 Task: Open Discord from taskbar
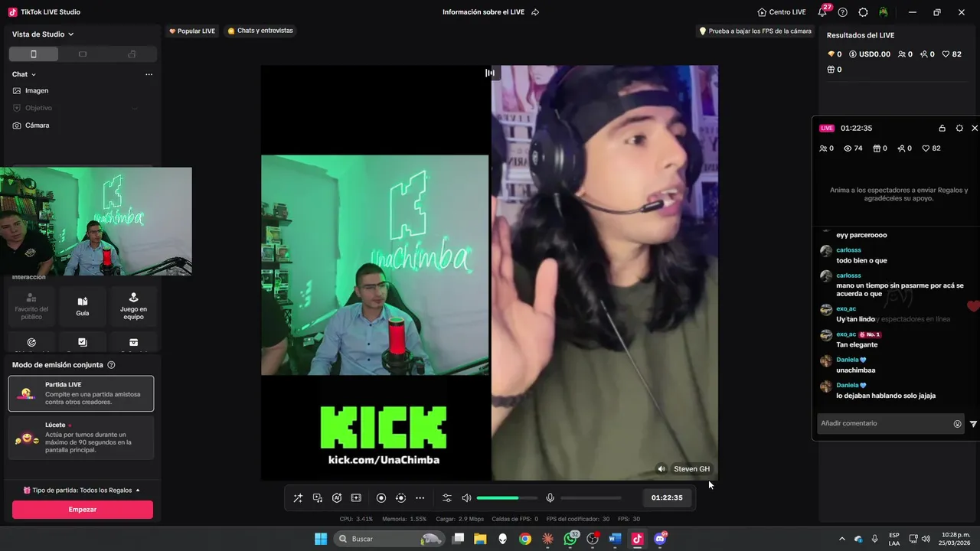click(x=660, y=539)
